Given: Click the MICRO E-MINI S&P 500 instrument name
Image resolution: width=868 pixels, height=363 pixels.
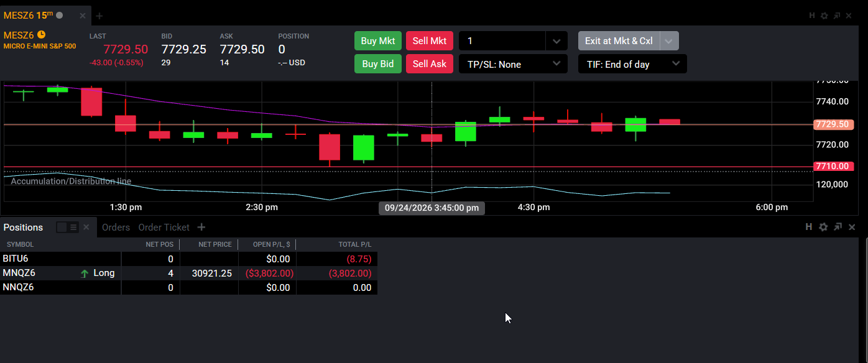Looking at the screenshot, I should (40, 46).
